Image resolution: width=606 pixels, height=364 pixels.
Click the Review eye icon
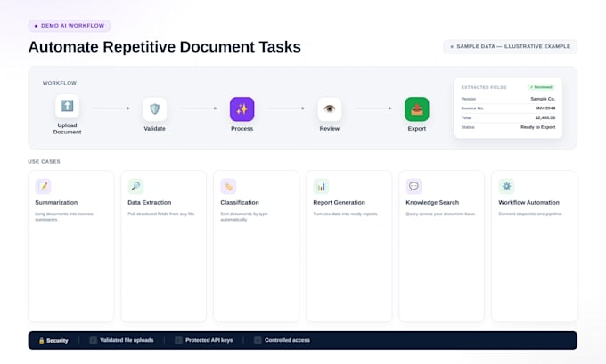click(x=329, y=109)
